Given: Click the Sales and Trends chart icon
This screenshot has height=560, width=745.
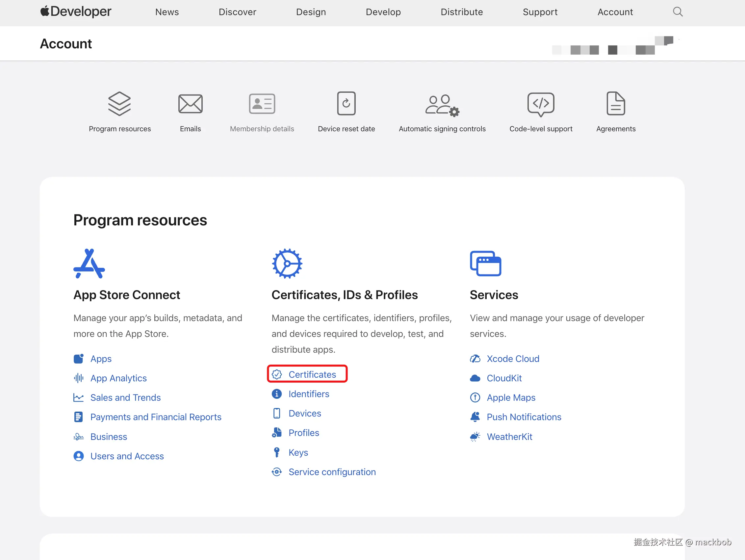Looking at the screenshot, I should [78, 398].
